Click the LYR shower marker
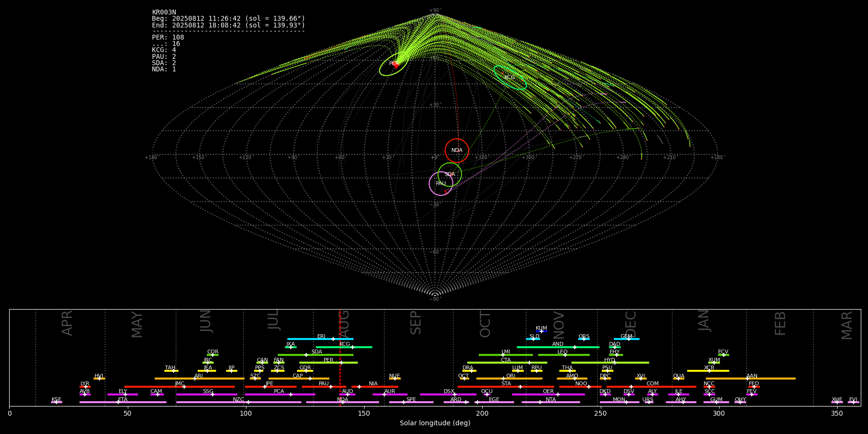Screen dimensions: 868x434 (85, 387)
